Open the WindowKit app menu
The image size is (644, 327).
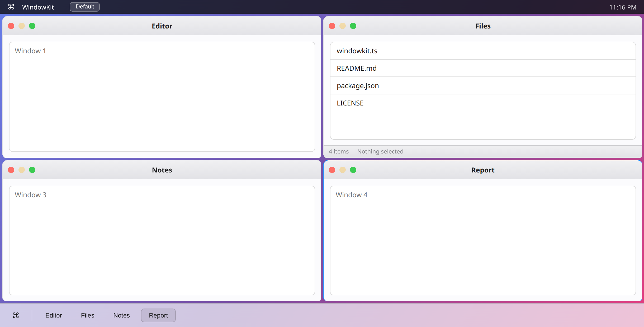pyautogui.click(x=38, y=7)
